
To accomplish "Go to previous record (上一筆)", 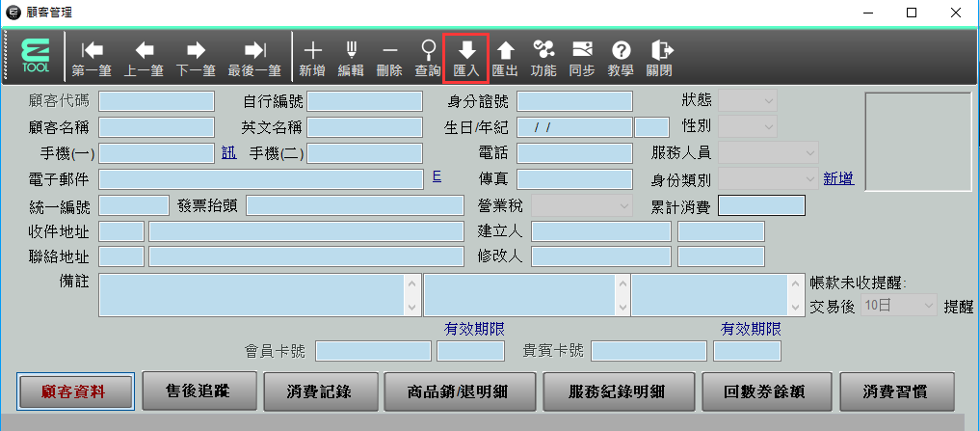I will pyautogui.click(x=144, y=59).
